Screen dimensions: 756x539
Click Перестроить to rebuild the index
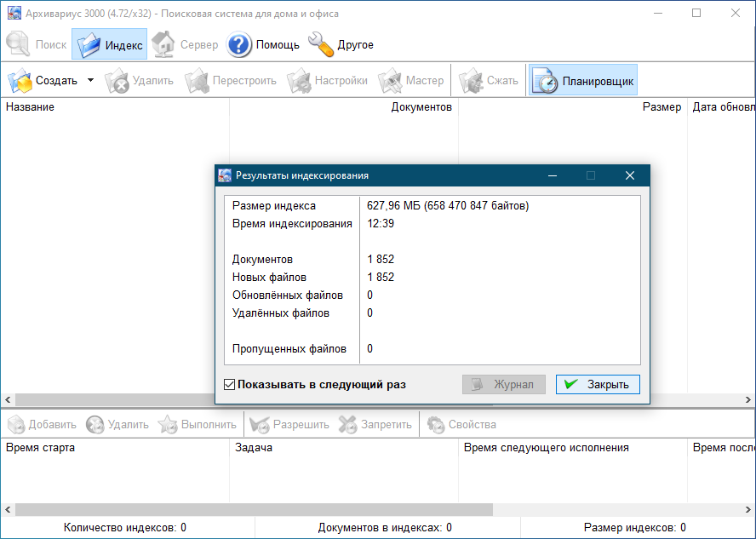231,81
